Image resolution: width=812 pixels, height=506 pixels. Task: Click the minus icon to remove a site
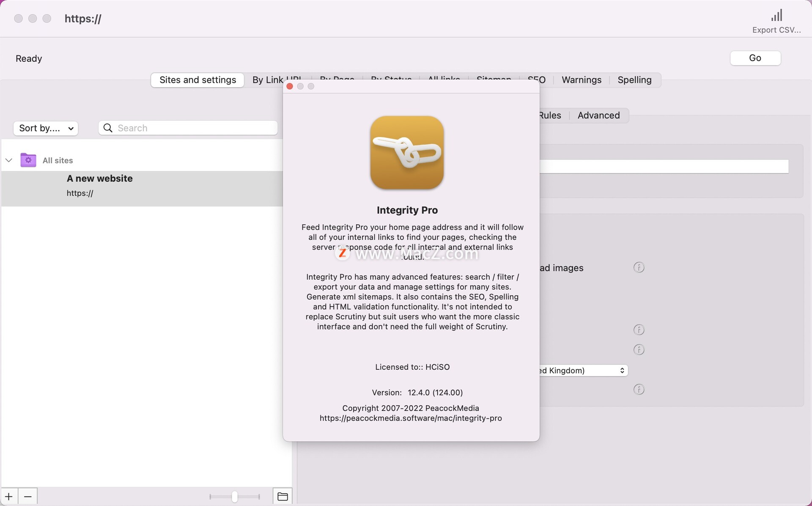28,496
